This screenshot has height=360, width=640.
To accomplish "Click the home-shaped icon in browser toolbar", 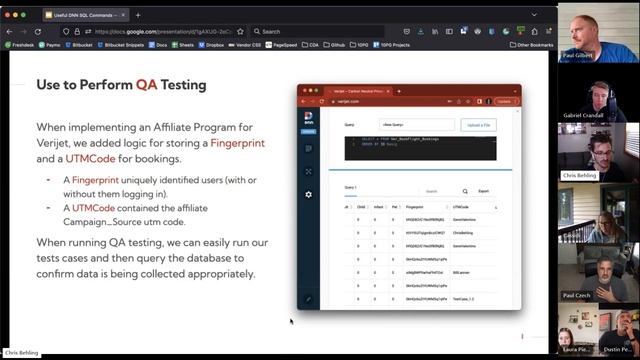I will click(535, 31).
